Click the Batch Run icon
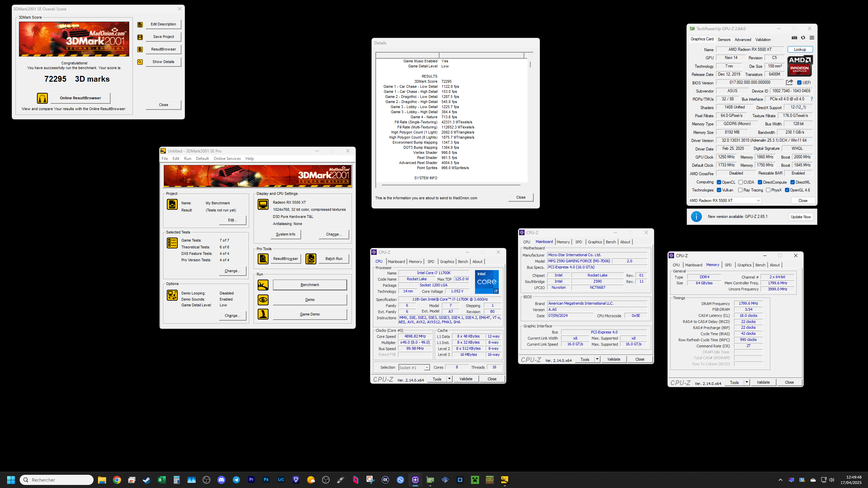The width and height of the screenshot is (868, 488). pos(311,259)
